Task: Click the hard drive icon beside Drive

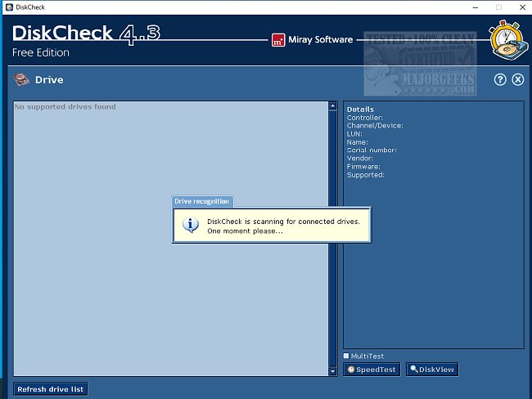Action: coord(21,80)
